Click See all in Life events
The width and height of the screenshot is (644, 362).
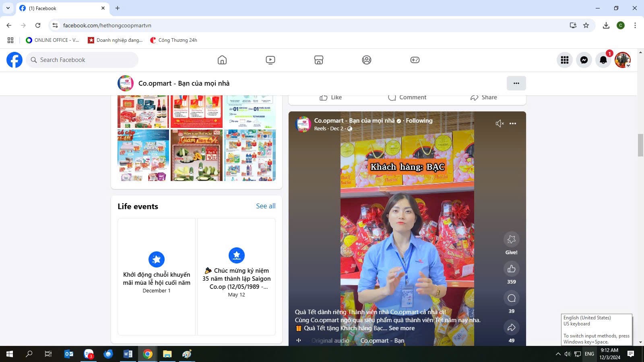[x=266, y=206]
